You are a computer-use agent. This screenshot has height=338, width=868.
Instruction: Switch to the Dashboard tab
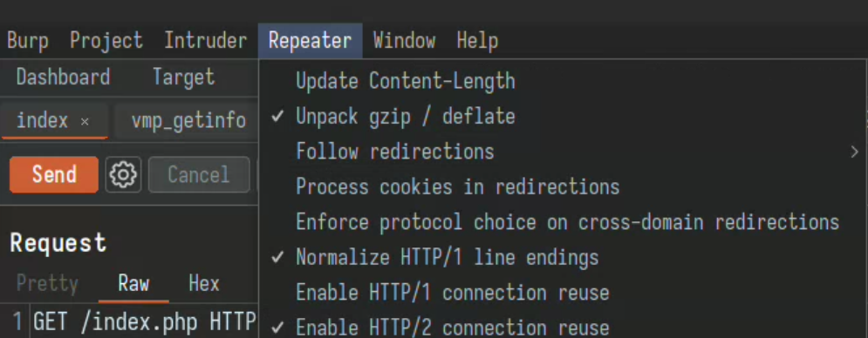coord(63,77)
